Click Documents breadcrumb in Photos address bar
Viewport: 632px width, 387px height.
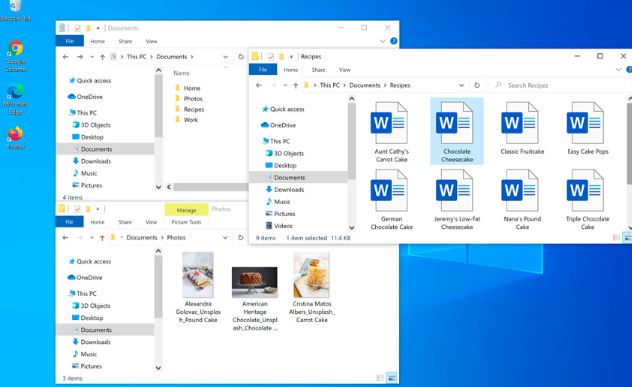(x=142, y=238)
